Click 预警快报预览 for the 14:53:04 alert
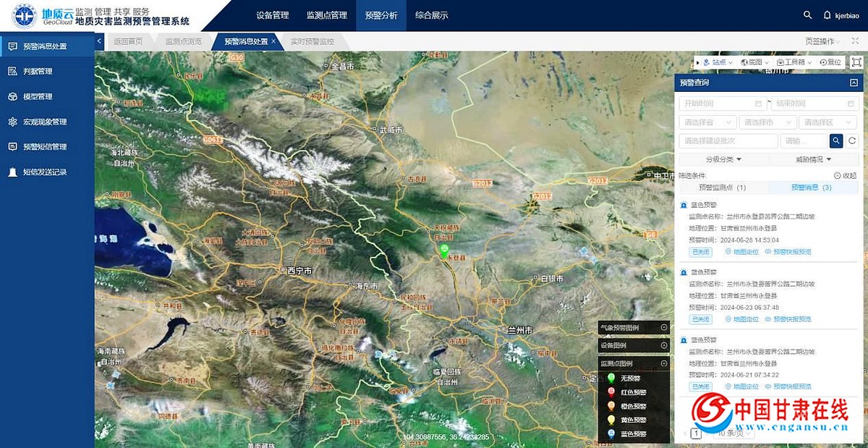 tap(788, 252)
